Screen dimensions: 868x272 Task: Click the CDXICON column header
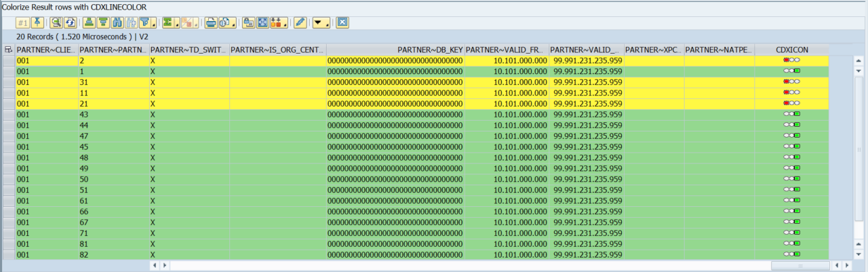coord(791,50)
